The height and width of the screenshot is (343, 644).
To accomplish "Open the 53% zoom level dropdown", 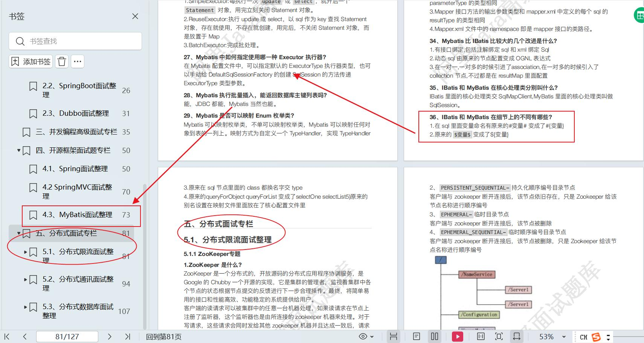I will point(564,337).
